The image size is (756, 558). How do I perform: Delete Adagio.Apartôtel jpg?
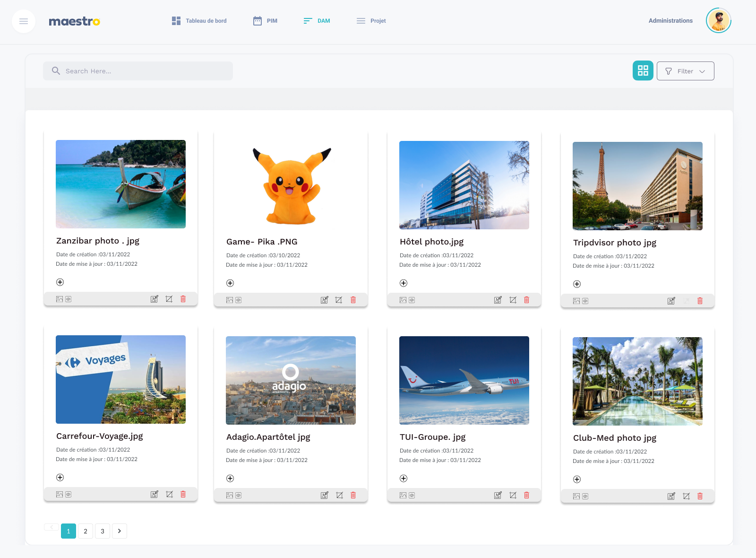pyautogui.click(x=353, y=495)
